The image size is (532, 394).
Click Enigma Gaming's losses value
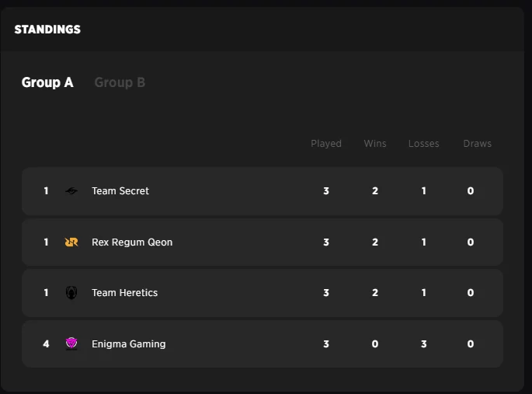tap(423, 344)
